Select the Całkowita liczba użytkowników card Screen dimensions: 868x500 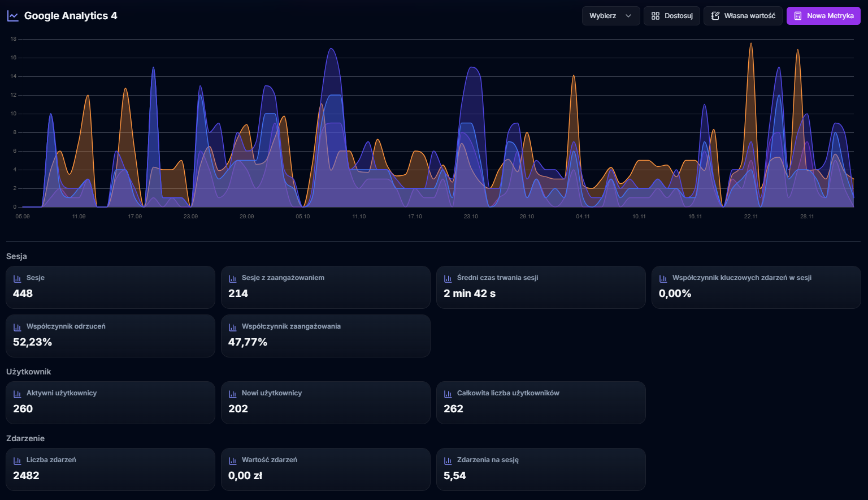pos(541,402)
